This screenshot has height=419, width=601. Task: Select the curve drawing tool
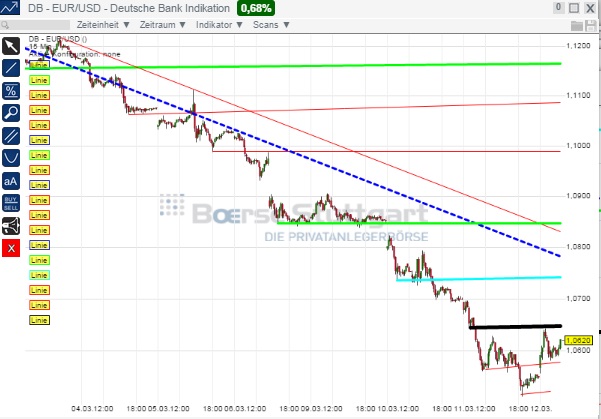(11, 158)
